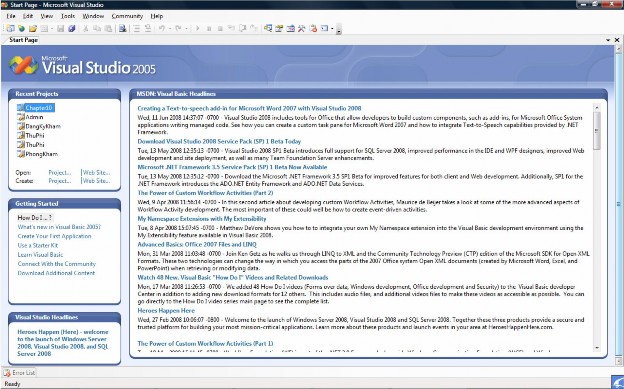Click the Open File folder icon
Image resolution: width=624 pixels, height=389 pixels.
33,28
